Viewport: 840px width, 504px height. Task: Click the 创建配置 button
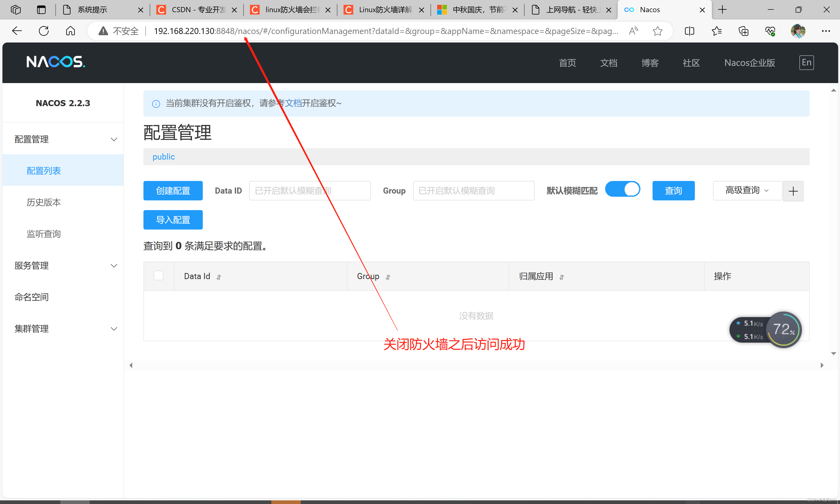coord(173,190)
